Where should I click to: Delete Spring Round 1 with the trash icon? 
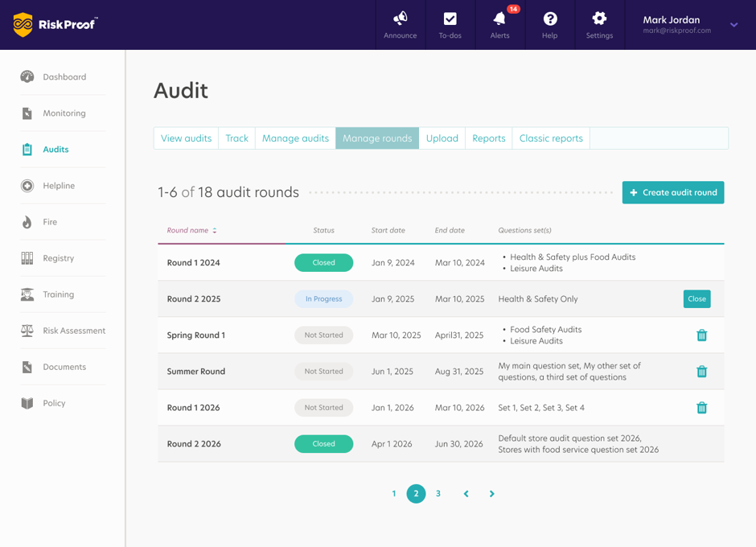coord(701,335)
